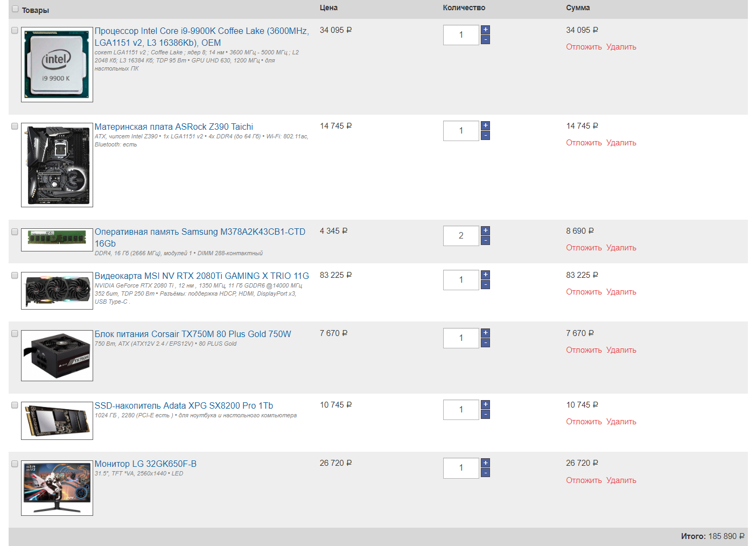Decrease quantity of ASRock Z390 Taichi motherboard
756x546 pixels.
coord(485,136)
